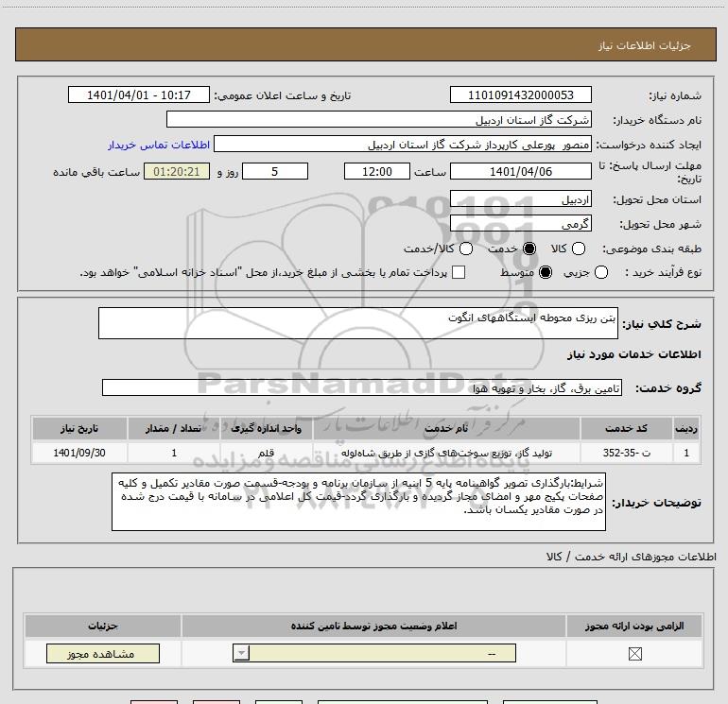
Task: Click the deadline date field 1401/04/06
Action: tap(520, 172)
